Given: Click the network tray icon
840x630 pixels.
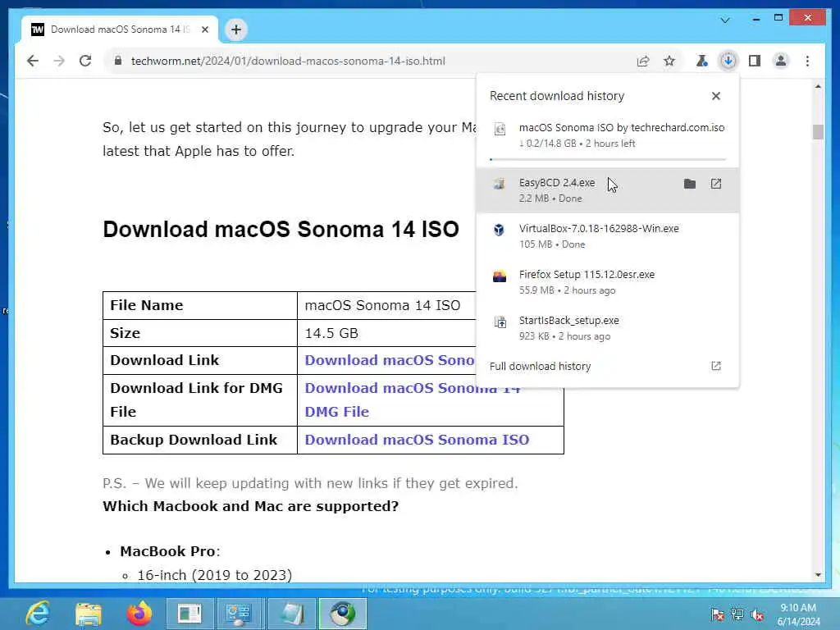Looking at the screenshot, I should [737, 614].
